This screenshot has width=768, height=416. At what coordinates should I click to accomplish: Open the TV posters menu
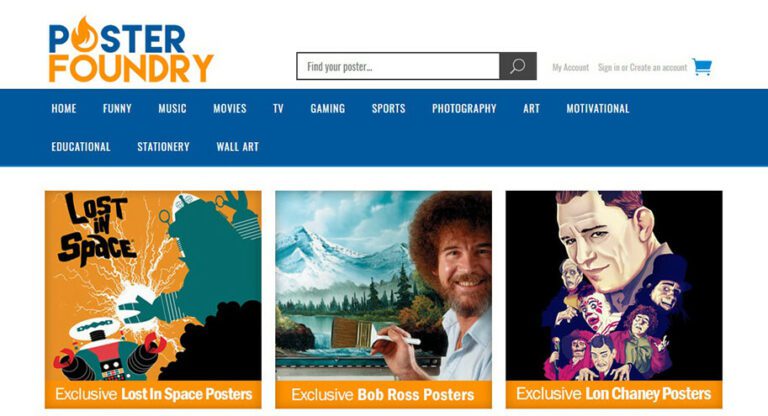[x=278, y=108]
